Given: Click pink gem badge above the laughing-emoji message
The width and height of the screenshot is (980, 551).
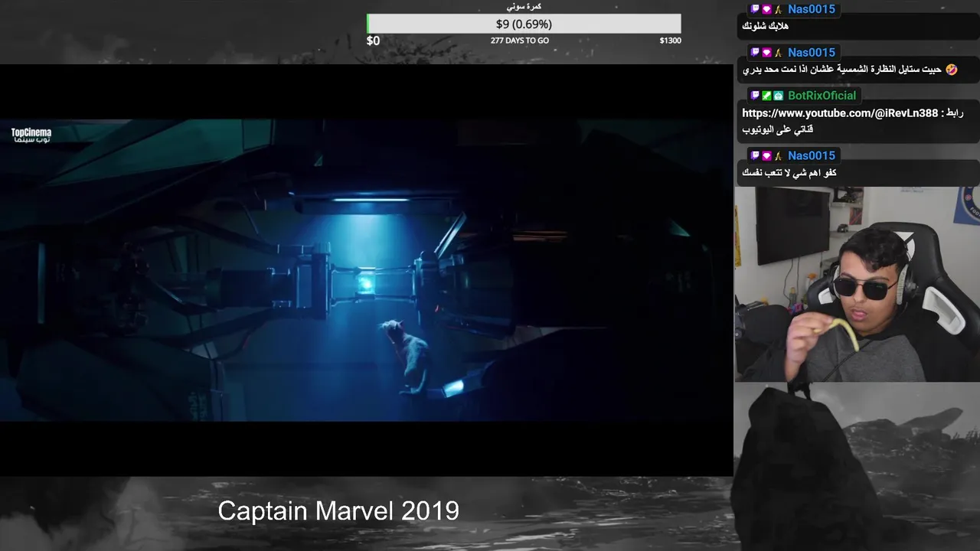Looking at the screenshot, I should pos(766,53).
